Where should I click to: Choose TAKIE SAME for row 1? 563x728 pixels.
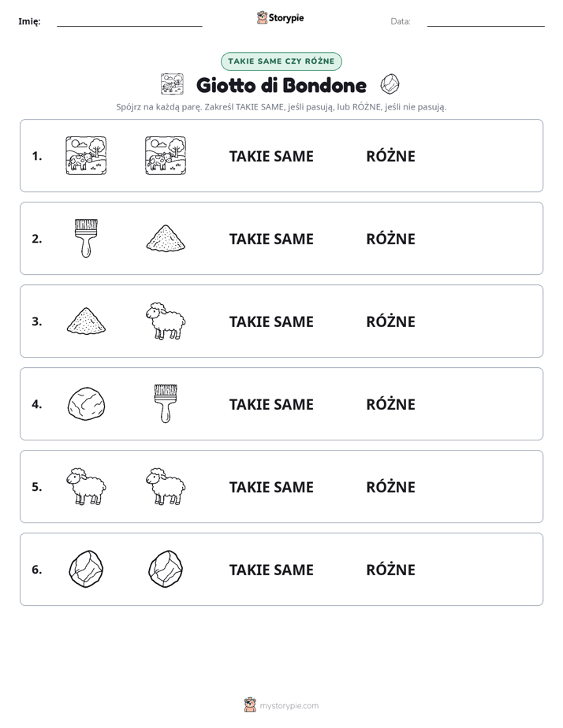(x=271, y=157)
